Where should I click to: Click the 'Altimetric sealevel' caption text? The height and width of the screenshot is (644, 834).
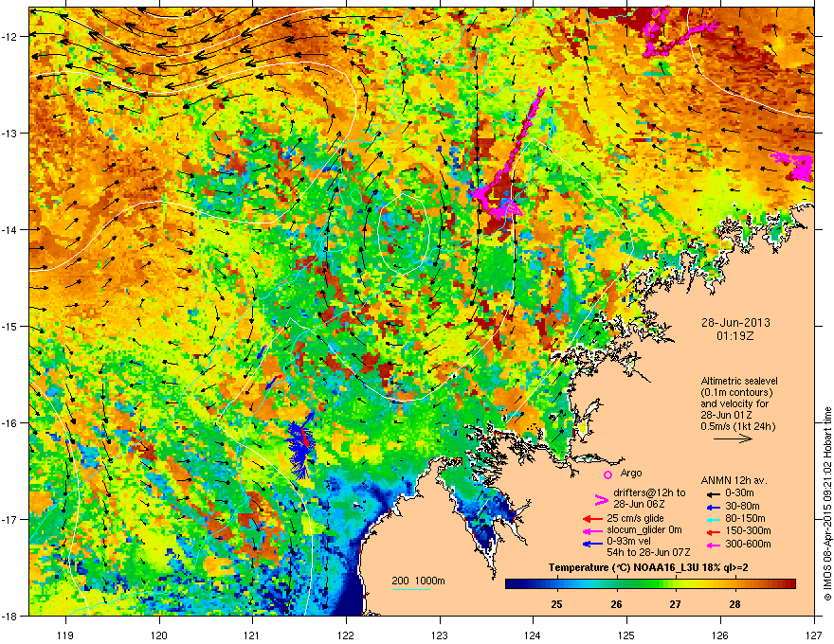(739, 381)
